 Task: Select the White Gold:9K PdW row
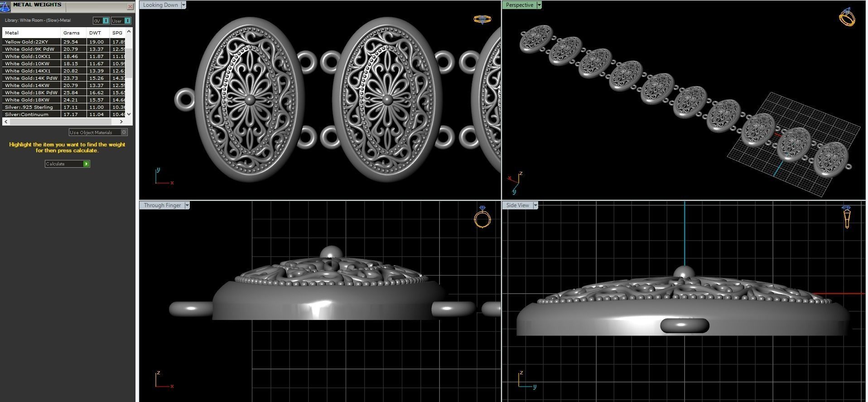tap(64, 49)
